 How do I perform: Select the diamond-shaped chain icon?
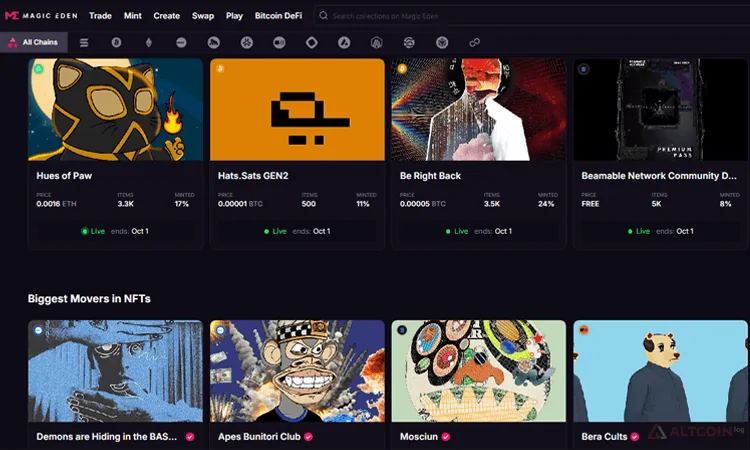click(x=312, y=43)
